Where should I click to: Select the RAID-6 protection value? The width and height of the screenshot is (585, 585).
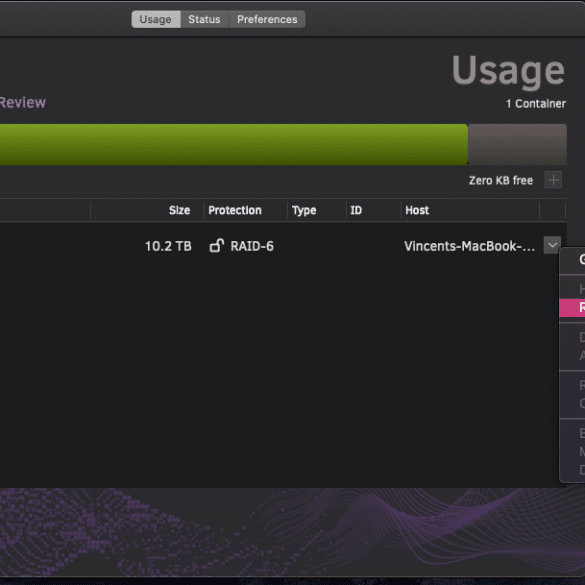(252, 246)
